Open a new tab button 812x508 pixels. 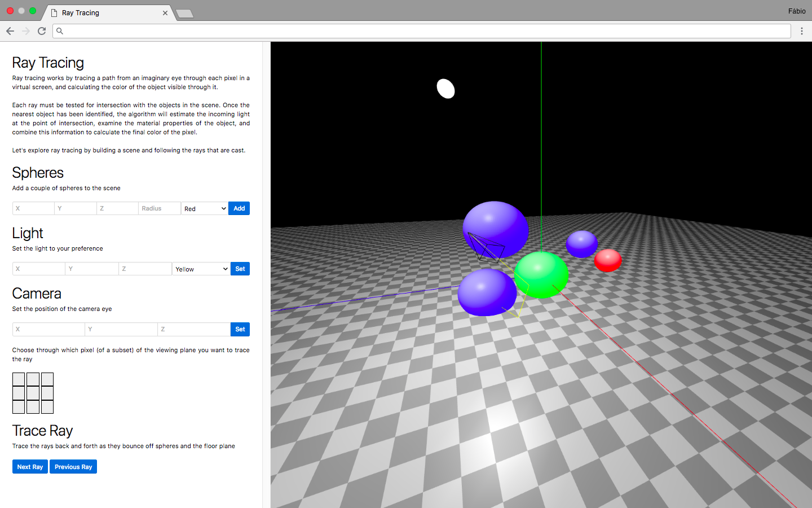pyautogui.click(x=184, y=14)
